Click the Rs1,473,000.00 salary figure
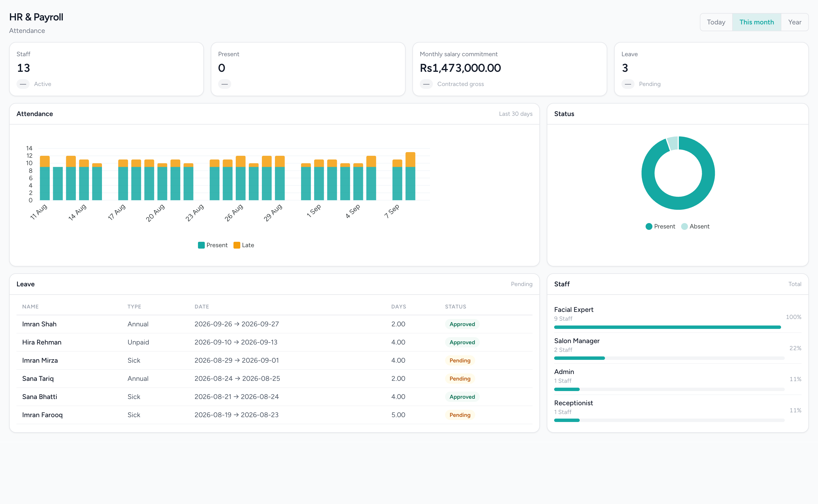Screen dimensions: 818x504 [460, 68]
